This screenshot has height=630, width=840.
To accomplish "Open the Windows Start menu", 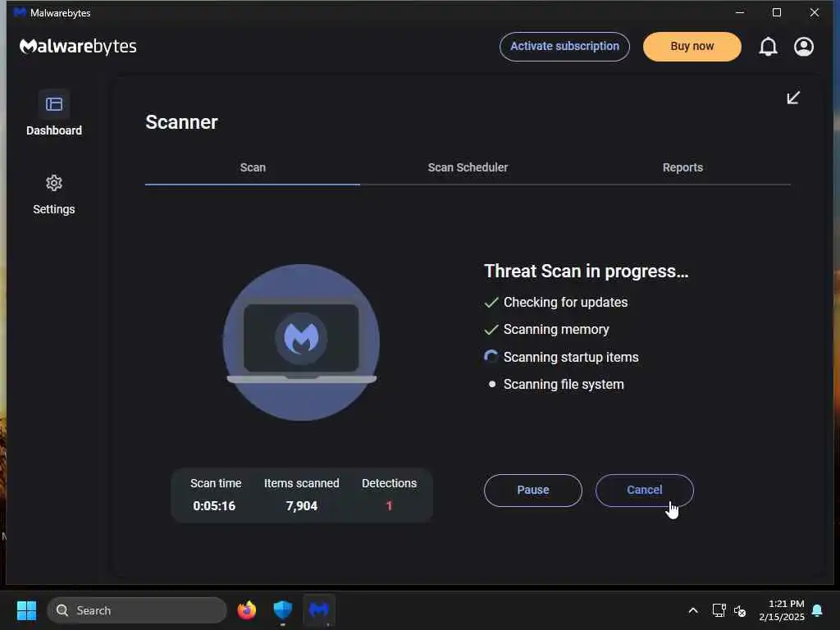I will pyautogui.click(x=26, y=610).
